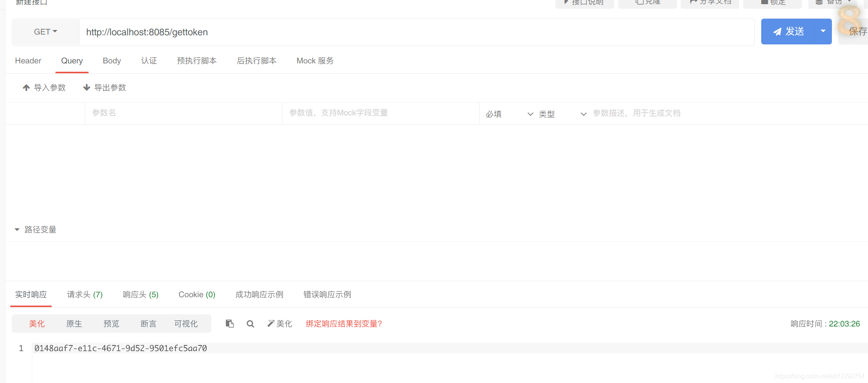
Task: Select the 原生 raw response view
Action: click(x=74, y=323)
